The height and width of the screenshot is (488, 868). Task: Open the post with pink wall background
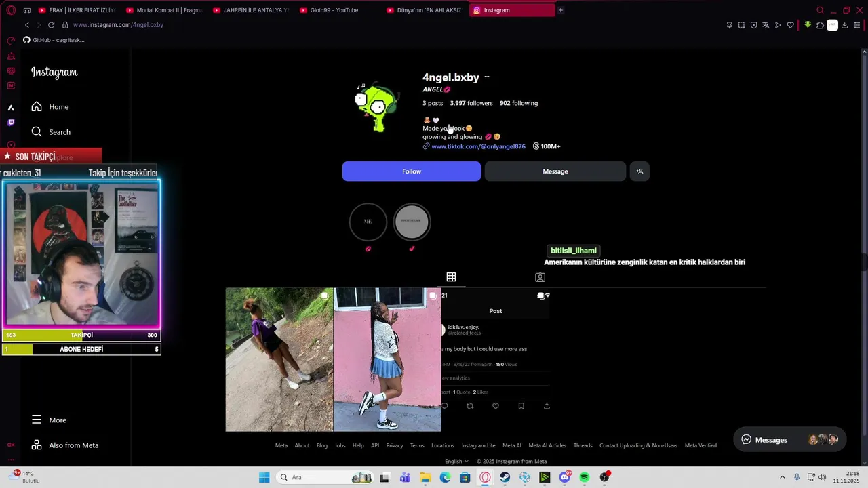tap(387, 359)
